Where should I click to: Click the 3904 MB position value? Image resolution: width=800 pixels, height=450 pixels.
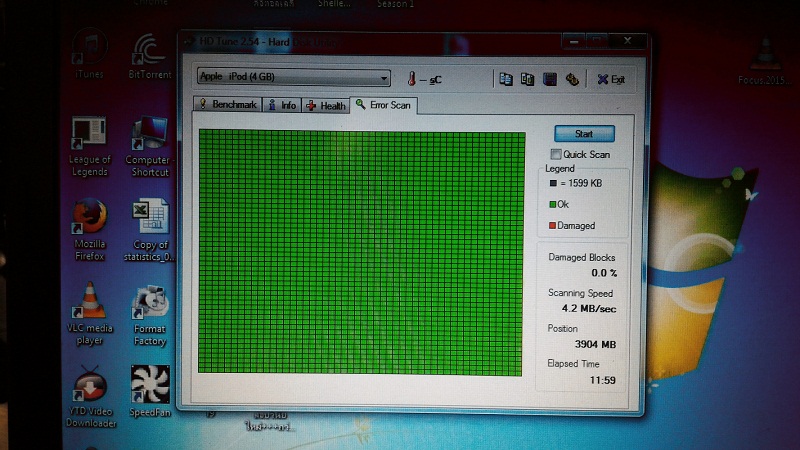pos(595,344)
